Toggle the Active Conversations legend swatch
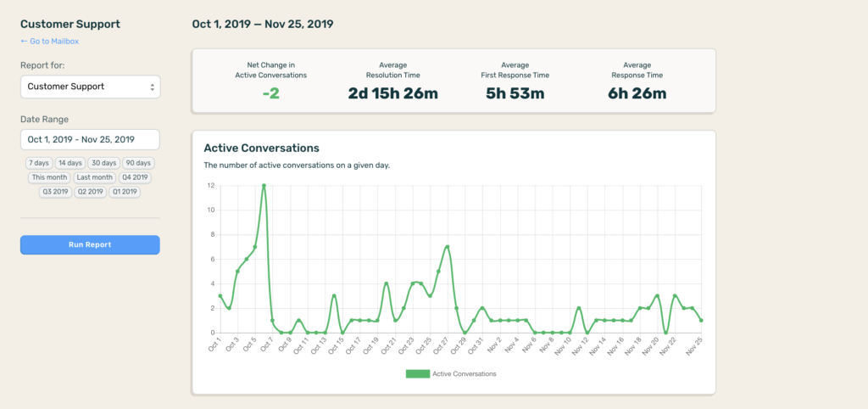Viewport: 868px width, 409px height. (417, 373)
